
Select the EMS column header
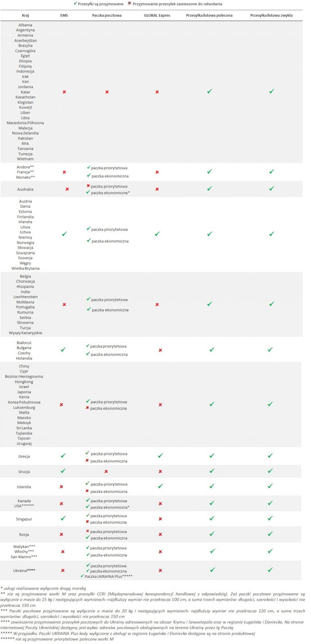pyautogui.click(x=64, y=15)
